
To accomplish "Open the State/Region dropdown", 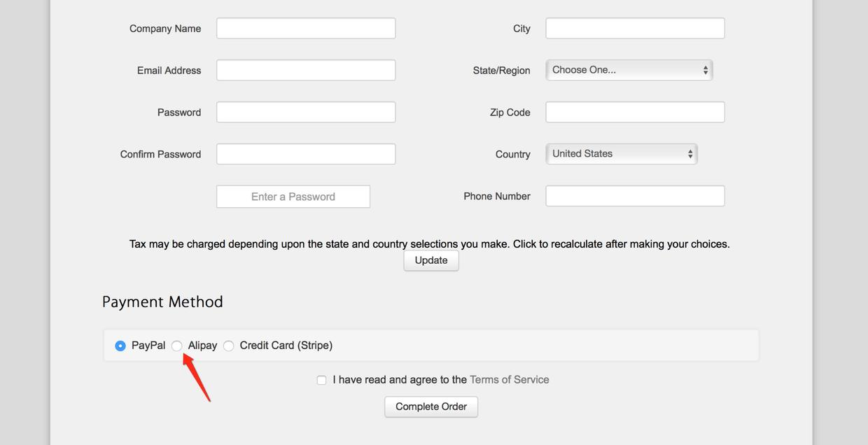I will [629, 70].
